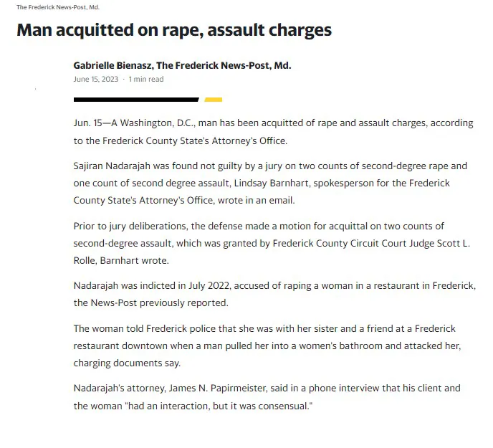Click 'the News-Post previously reported' sentence
493x448 pixels.
pyautogui.click(x=150, y=303)
